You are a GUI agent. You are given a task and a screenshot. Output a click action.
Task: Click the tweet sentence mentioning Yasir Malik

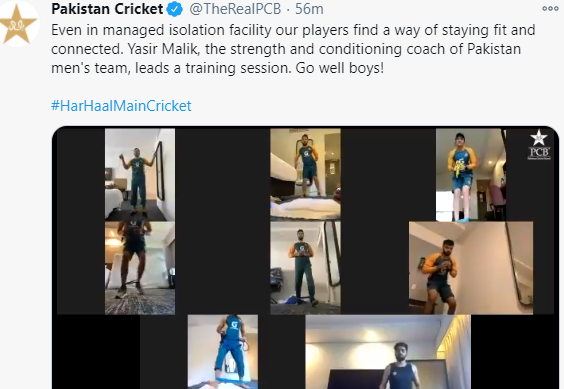(324, 49)
